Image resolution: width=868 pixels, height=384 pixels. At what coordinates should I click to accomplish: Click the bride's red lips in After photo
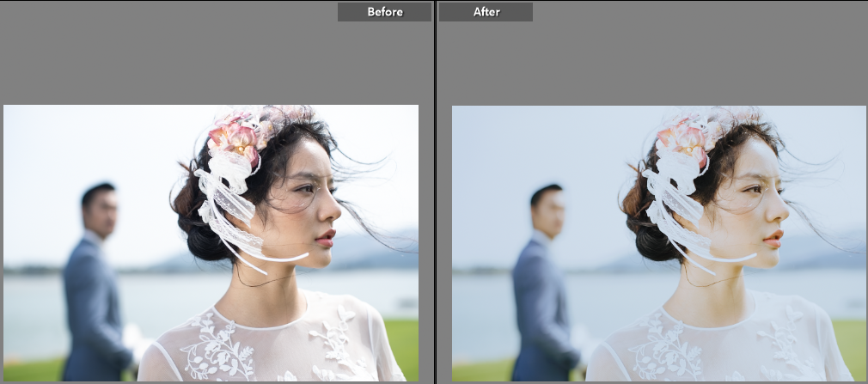coord(774,236)
